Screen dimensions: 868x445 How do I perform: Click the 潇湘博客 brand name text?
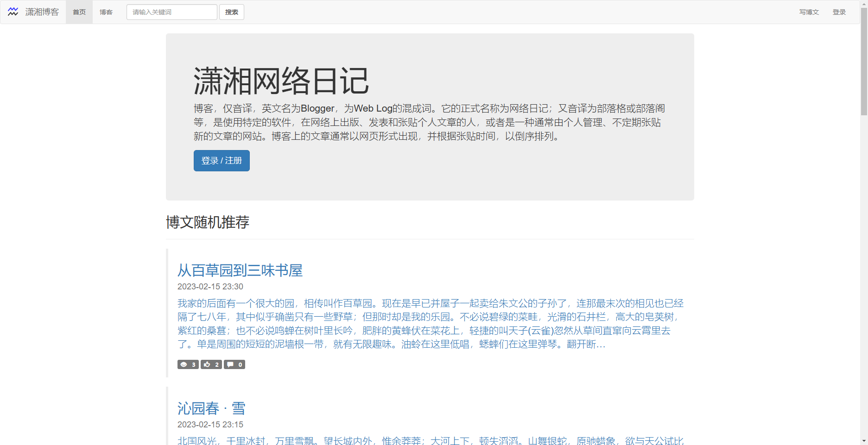coord(42,12)
